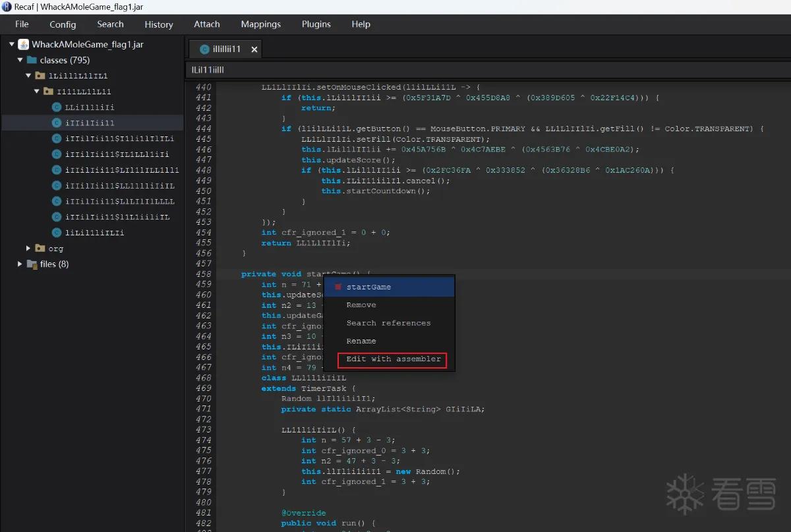Click the jar file icon beside WhackAMoleGame_flag1.jar
Viewport: 791px width, 532px height.
pyautogui.click(x=24, y=44)
